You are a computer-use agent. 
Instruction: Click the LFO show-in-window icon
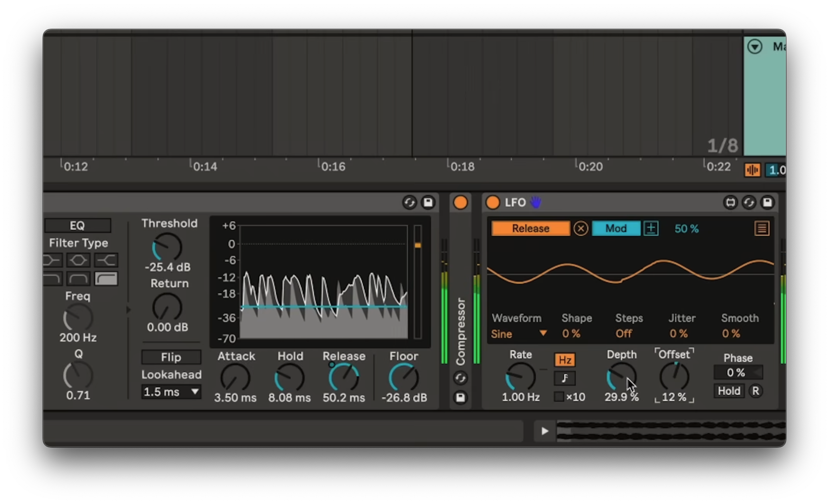tap(730, 202)
